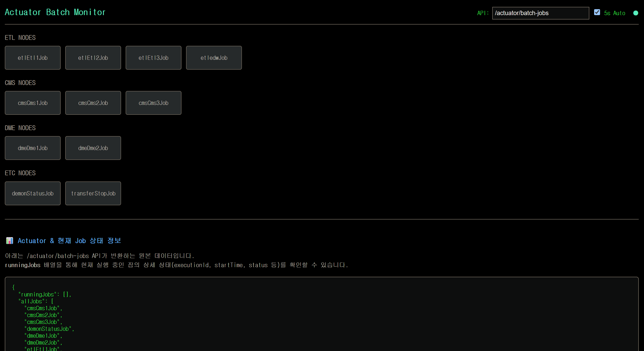The image size is (644, 351).
Task: Click the API endpoint input field
Action: click(541, 13)
